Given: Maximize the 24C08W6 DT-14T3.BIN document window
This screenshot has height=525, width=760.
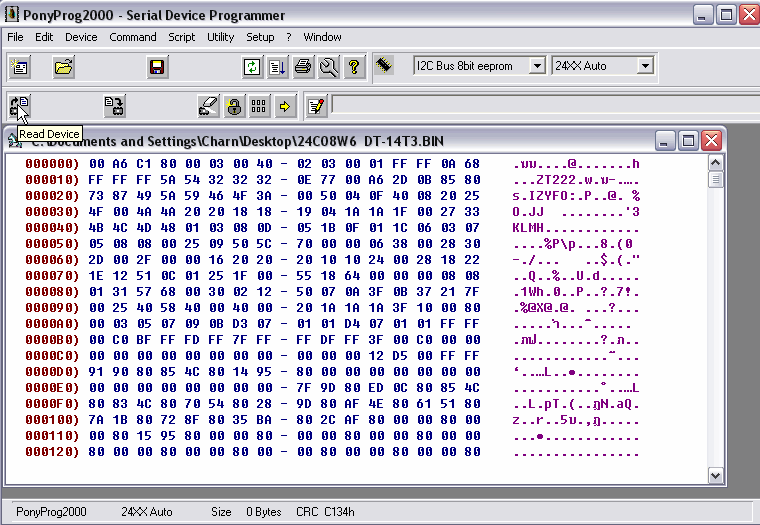Looking at the screenshot, I should 688,141.
